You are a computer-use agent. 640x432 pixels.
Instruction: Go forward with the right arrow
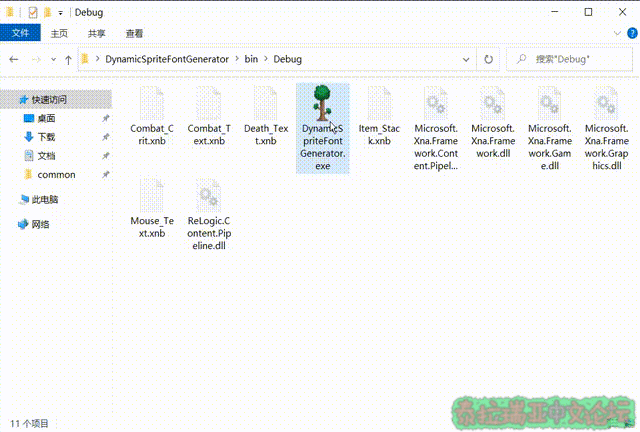point(36,60)
